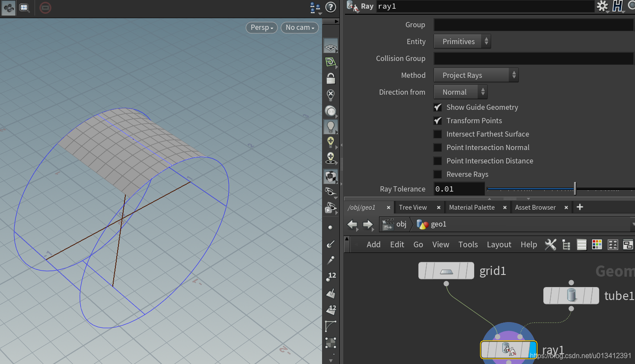635x364 pixels.
Task: Toggle Reverse Rays checkbox
Action: [x=438, y=174]
